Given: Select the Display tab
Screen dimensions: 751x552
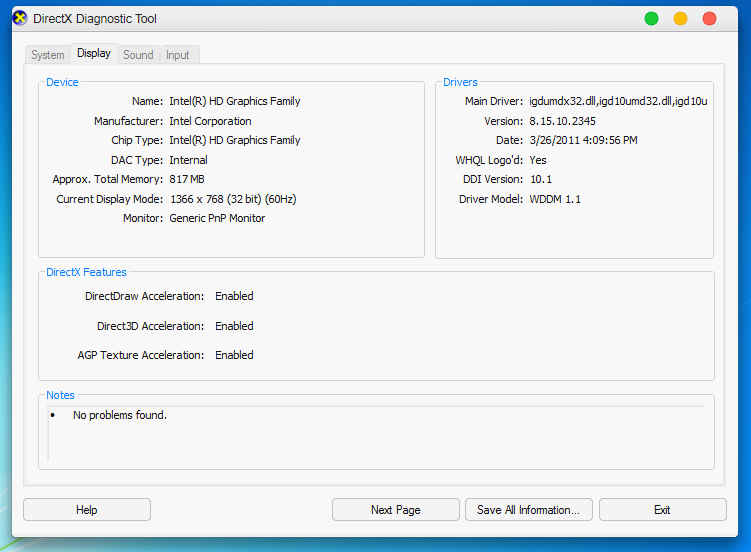Looking at the screenshot, I should 94,54.
